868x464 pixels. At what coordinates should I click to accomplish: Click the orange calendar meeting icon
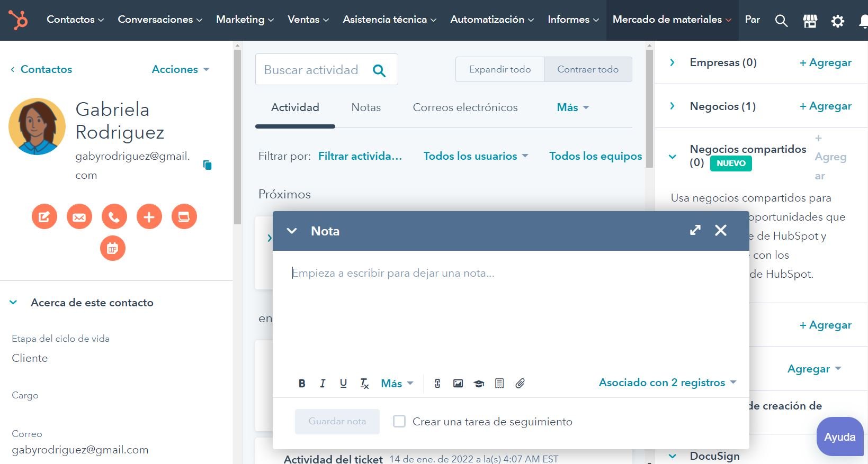click(x=113, y=248)
